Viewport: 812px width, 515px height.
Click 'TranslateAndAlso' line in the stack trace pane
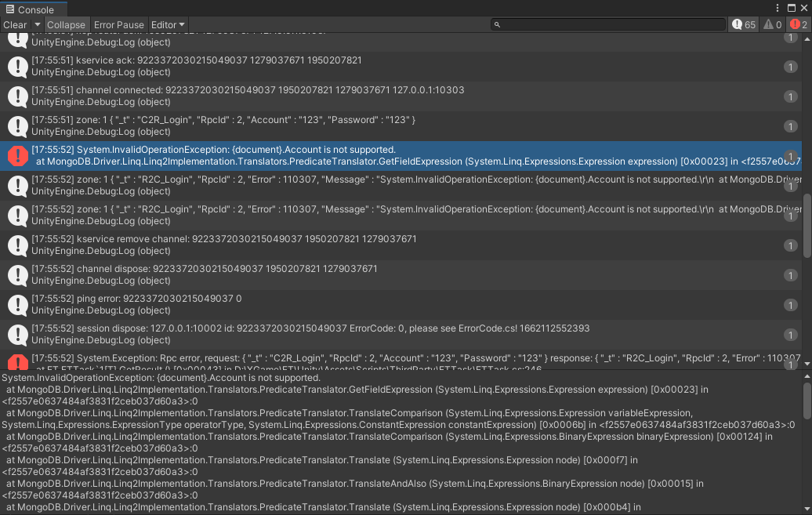pyautogui.click(x=355, y=484)
